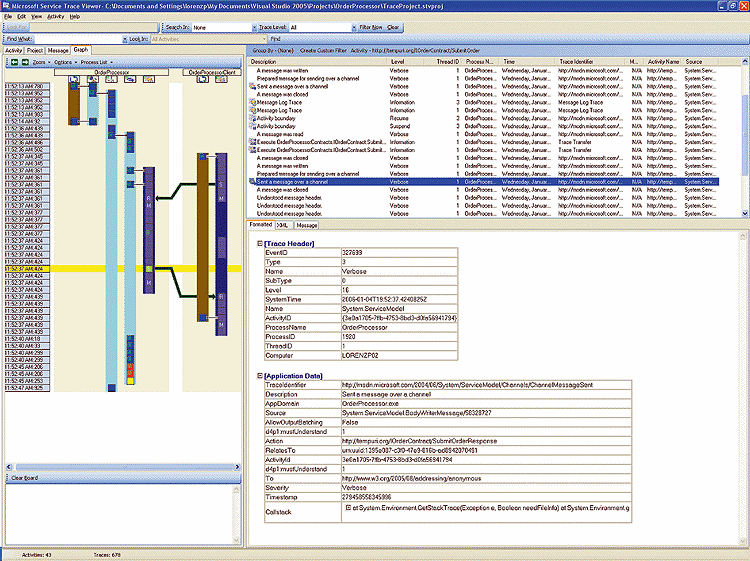This screenshot has width=750, height=561.
Task: Open the Options dropdown in graph toolbar
Action: (x=65, y=62)
